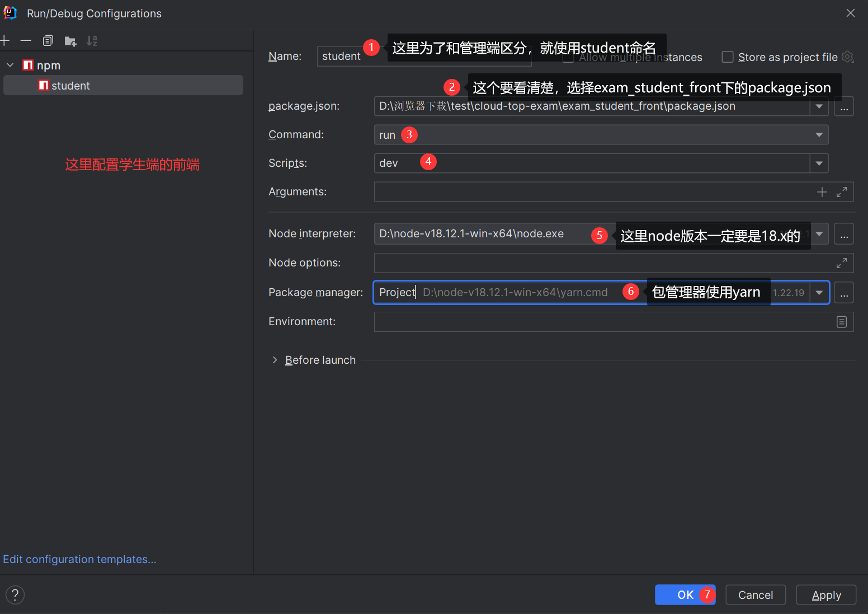868x614 pixels.
Task: Sort configurations alphabetically
Action: coord(92,40)
